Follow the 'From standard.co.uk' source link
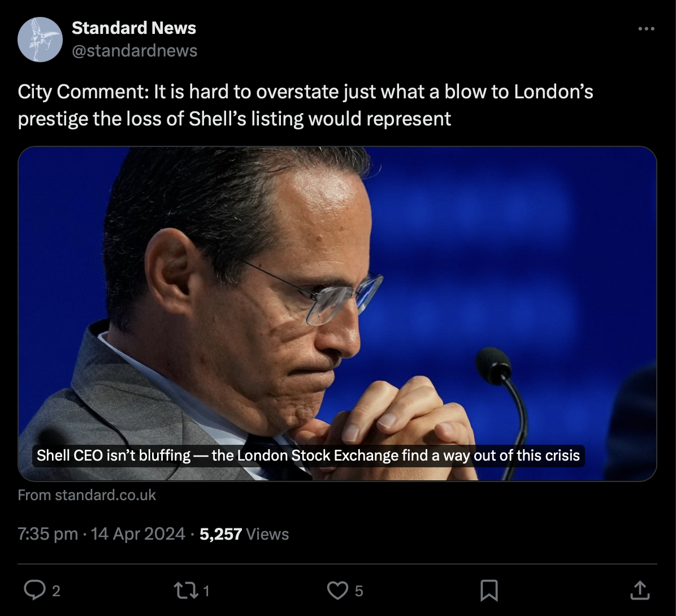The image size is (676, 616). (x=86, y=495)
